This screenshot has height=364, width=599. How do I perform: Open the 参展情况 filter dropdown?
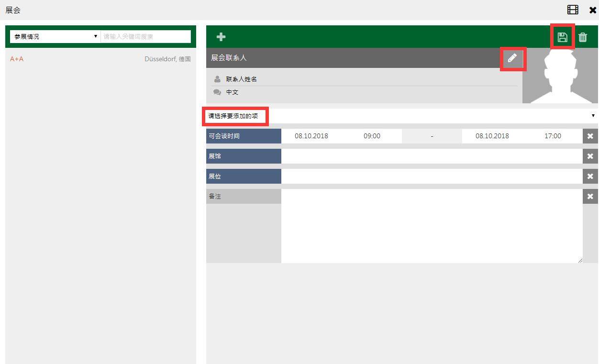click(55, 36)
